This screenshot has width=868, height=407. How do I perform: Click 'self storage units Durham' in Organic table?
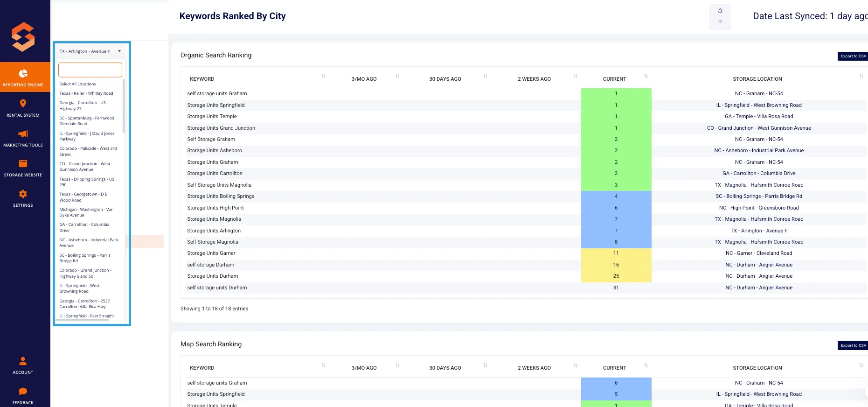(217, 288)
